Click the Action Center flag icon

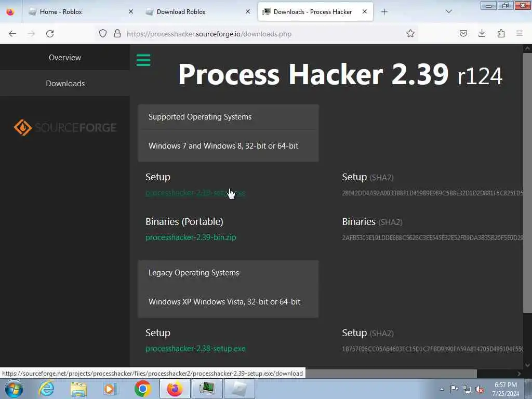[x=454, y=389]
